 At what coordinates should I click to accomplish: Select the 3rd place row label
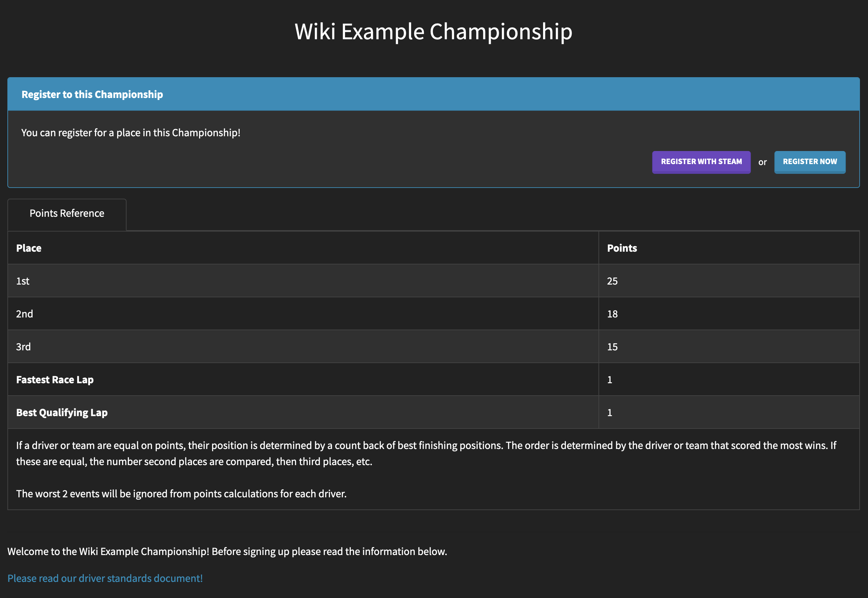23,347
